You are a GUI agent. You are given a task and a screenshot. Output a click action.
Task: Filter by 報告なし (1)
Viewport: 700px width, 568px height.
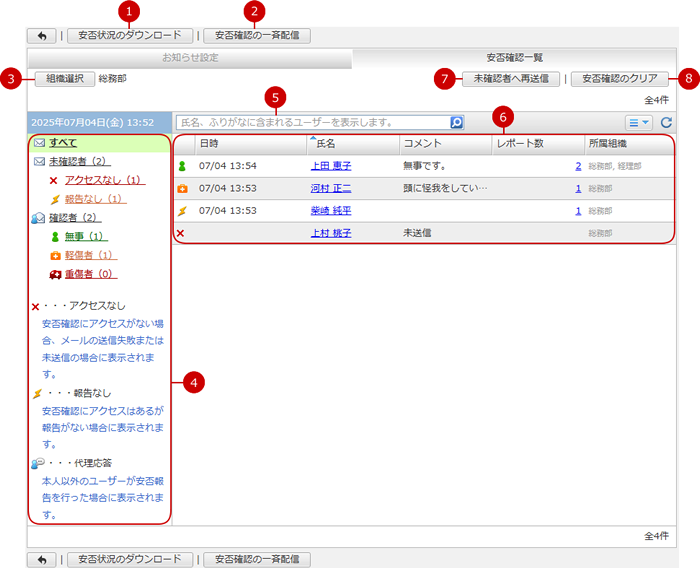(x=96, y=199)
